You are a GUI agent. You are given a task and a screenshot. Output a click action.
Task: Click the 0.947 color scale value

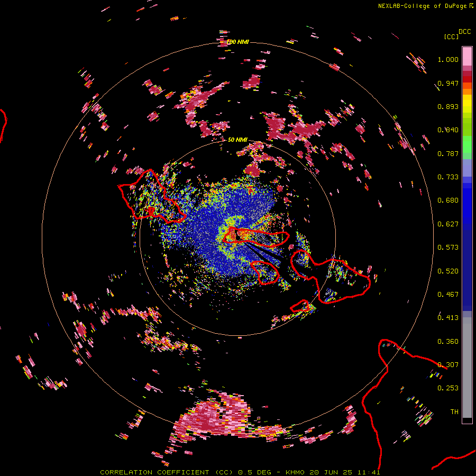pyautogui.click(x=448, y=83)
